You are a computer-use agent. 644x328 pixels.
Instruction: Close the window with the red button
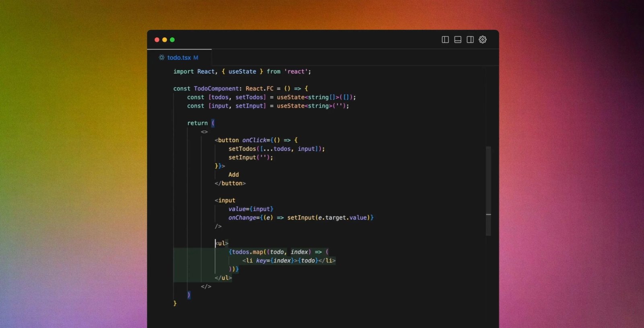point(157,40)
